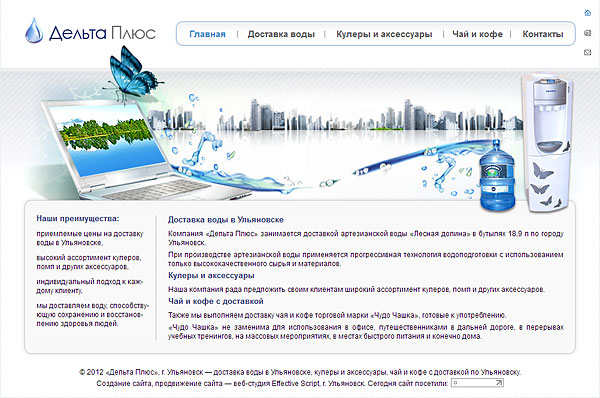The height and width of the screenshot is (398, 600).
Task: Open the Доставка воды menu item
Action: pos(281,34)
